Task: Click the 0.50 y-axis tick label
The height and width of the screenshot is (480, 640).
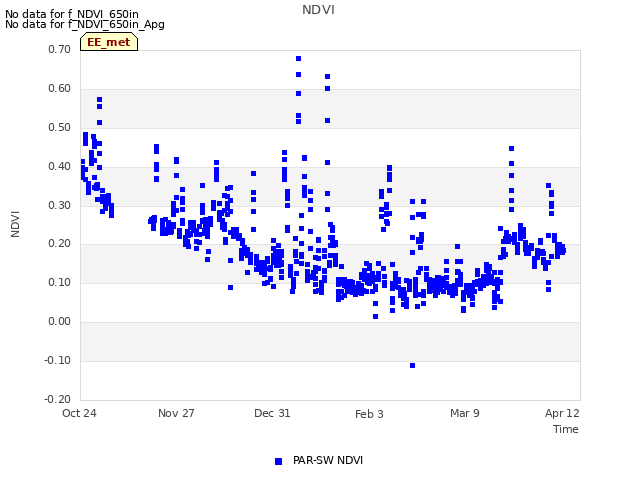Action: pos(59,127)
